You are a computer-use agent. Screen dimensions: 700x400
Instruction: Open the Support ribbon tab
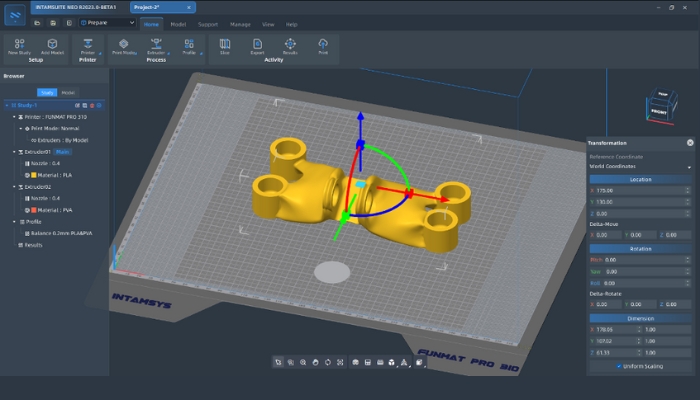coord(208,24)
